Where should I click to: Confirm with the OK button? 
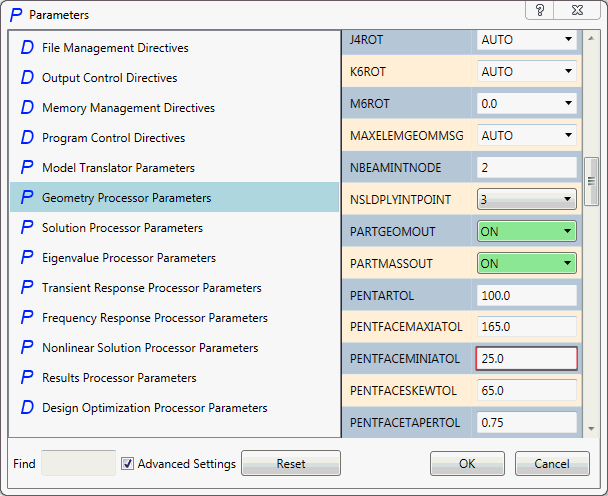tap(467, 464)
